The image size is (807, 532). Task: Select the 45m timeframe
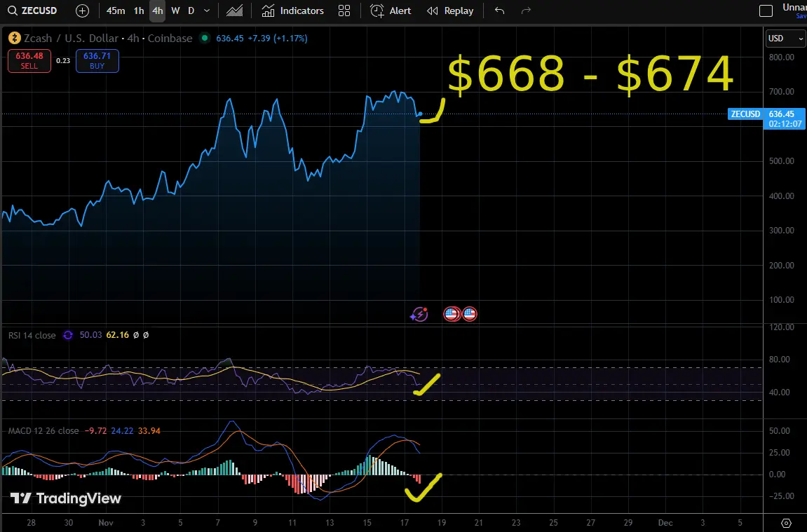[116, 11]
